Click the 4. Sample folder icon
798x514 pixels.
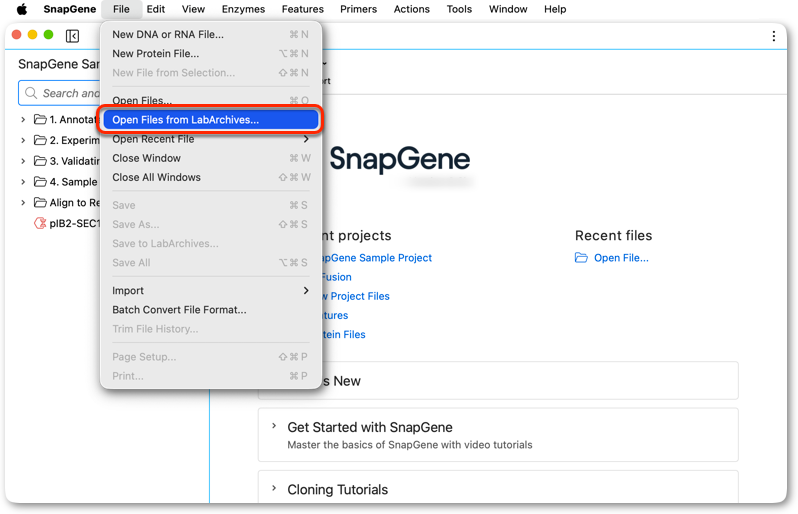[40, 182]
